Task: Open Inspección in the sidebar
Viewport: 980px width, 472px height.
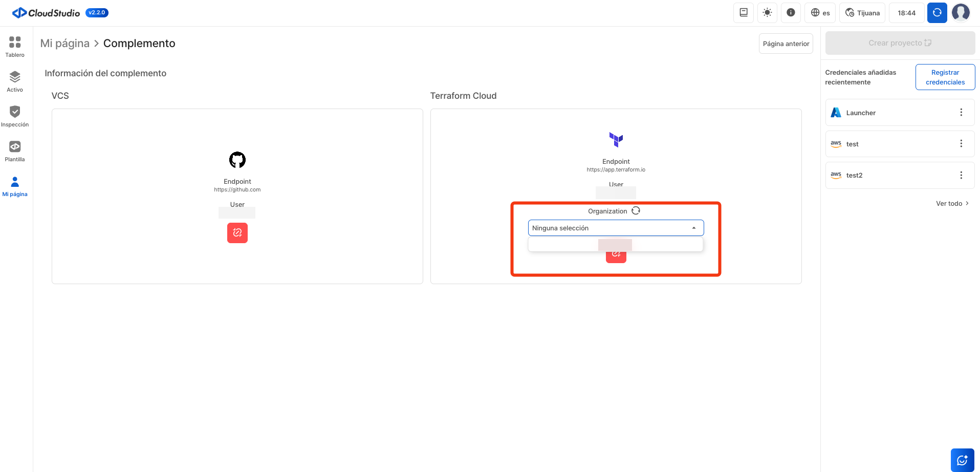Action: click(15, 116)
